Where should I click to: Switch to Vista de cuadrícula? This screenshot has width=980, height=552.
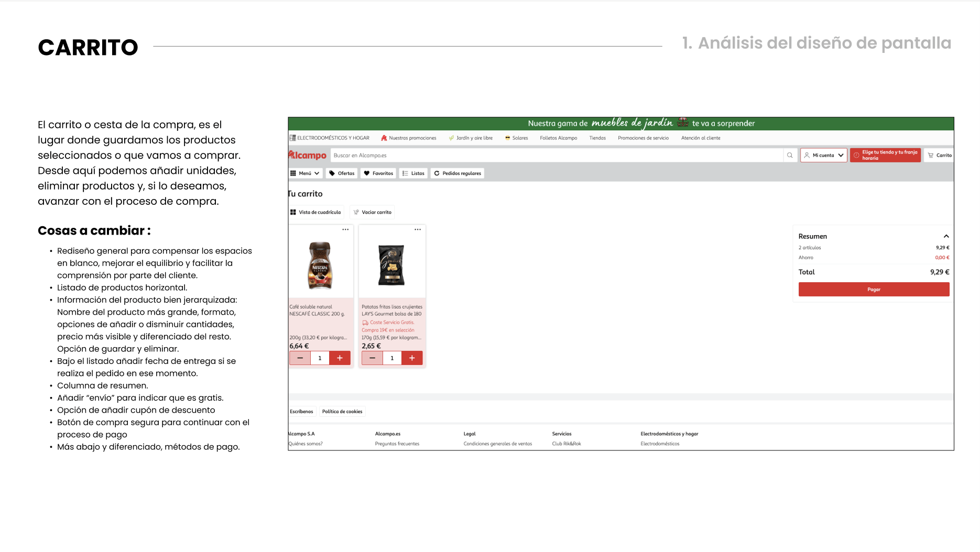(315, 212)
